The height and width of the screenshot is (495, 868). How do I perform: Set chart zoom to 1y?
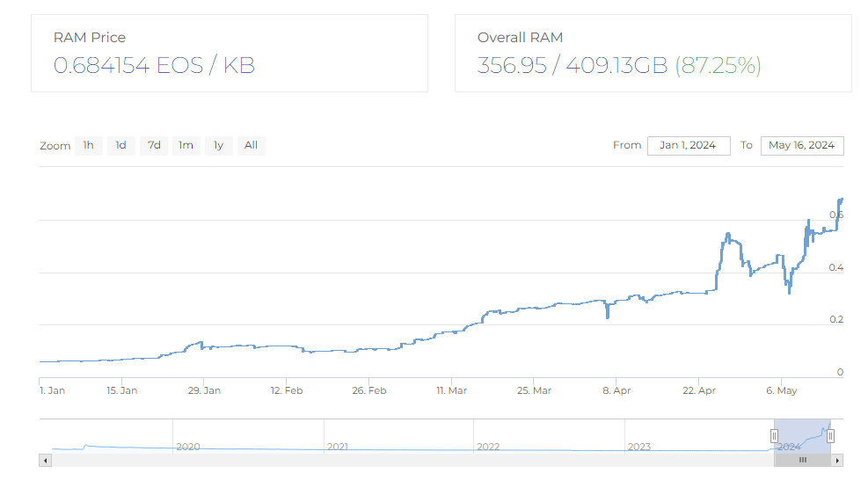click(x=219, y=146)
